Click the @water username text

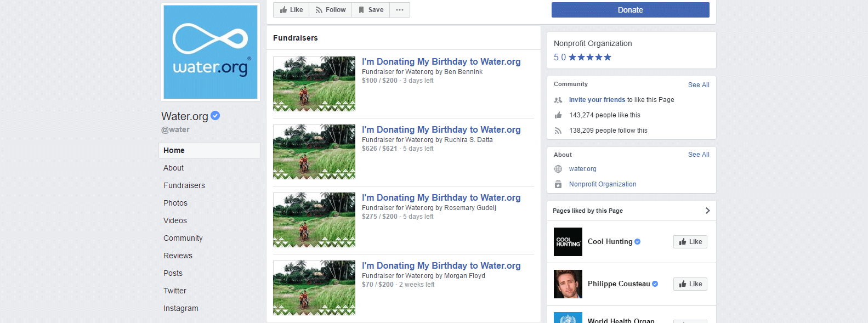[175, 129]
